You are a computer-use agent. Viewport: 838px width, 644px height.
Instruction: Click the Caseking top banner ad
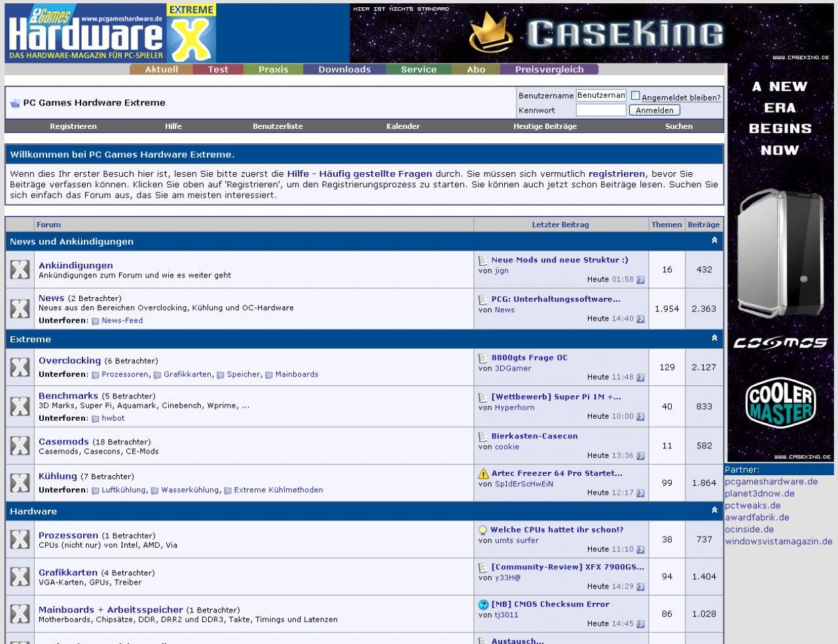pyautogui.click(x=592, y=33)
